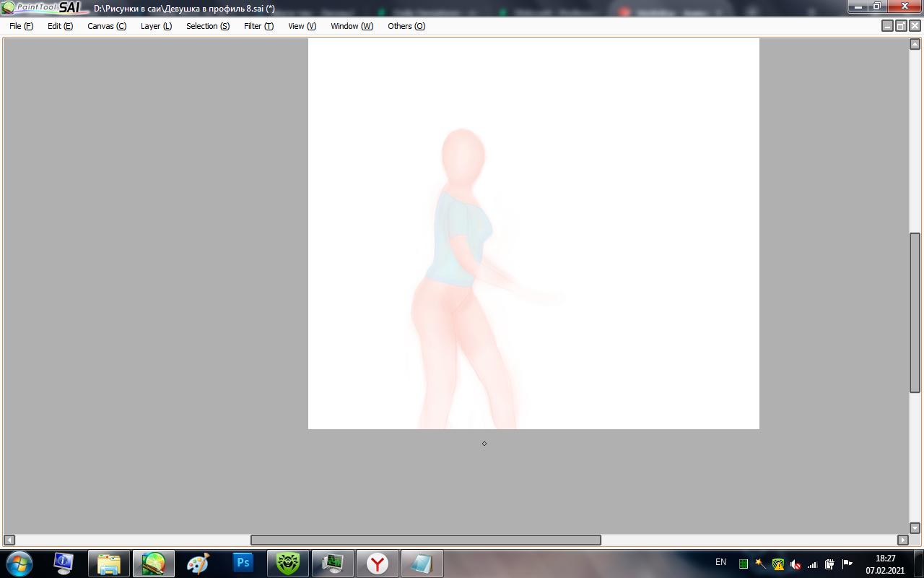Click the horizontal scrollbar right arrow
Image resolution: width=924 pixels, height=578 pixels.
[902, 540]
